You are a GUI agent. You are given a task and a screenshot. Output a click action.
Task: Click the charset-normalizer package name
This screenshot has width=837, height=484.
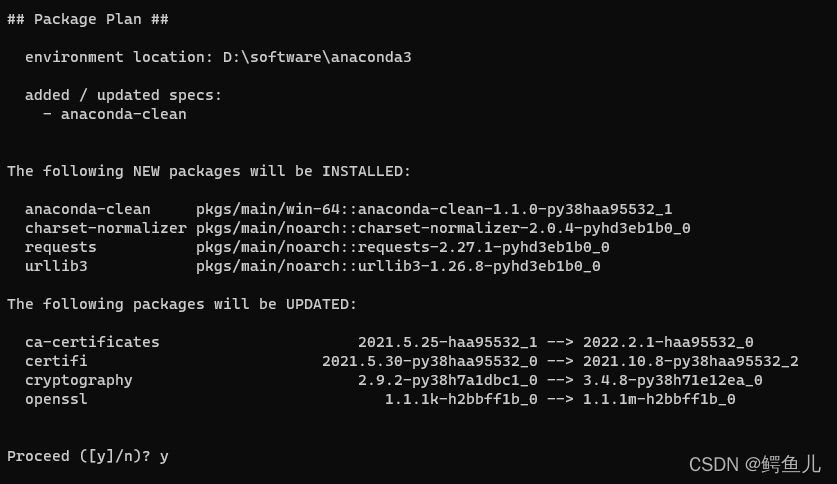(x=105, y=228)
